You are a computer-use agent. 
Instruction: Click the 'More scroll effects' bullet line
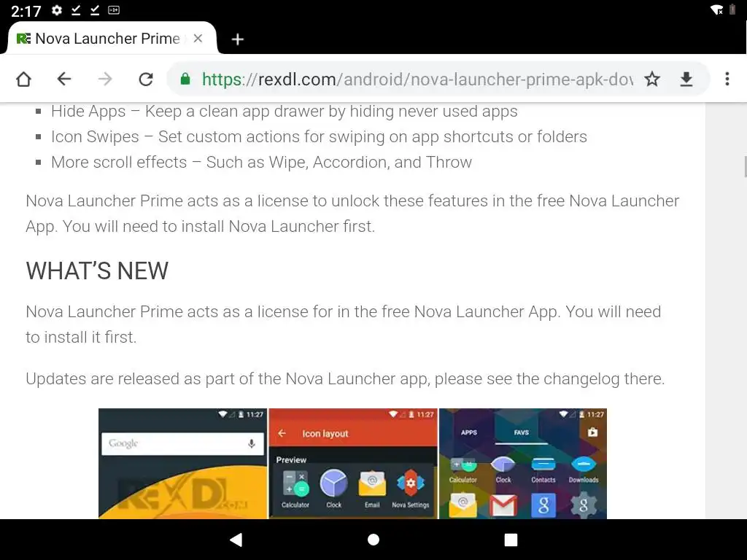[261, 163]
